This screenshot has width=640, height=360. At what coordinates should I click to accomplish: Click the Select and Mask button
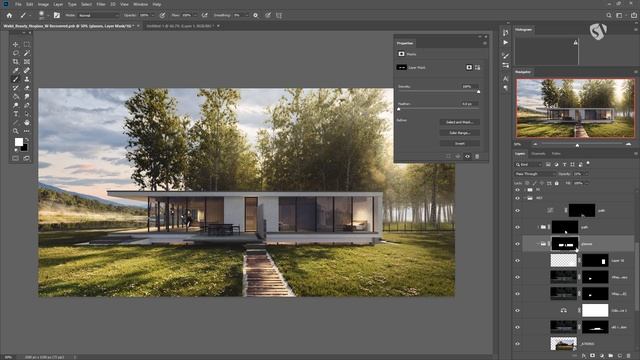point(459,122)
